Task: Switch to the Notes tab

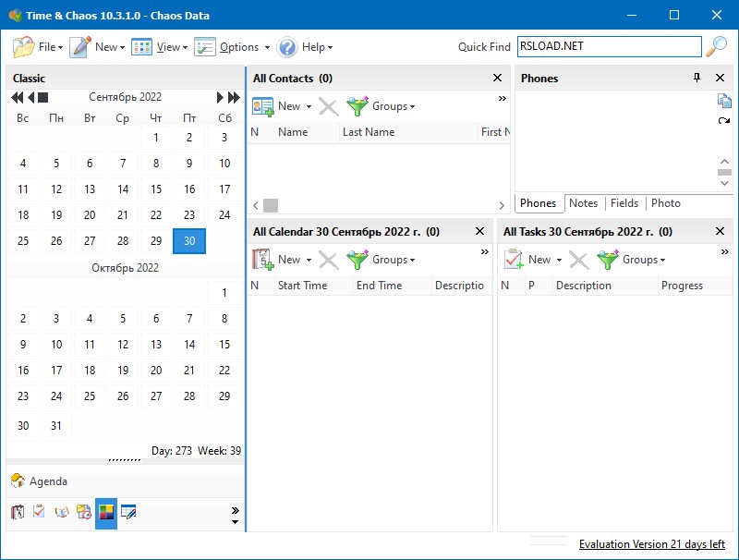Action: [x=583, y=203]
